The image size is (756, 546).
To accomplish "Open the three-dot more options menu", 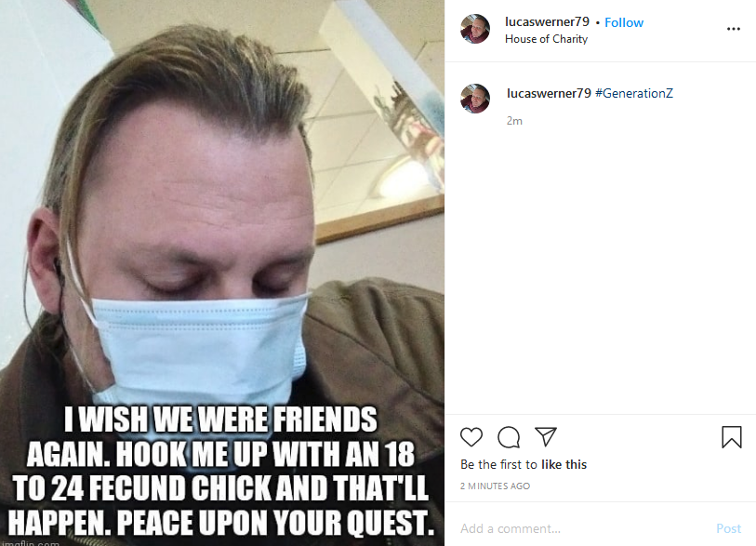I will [734, 29].
